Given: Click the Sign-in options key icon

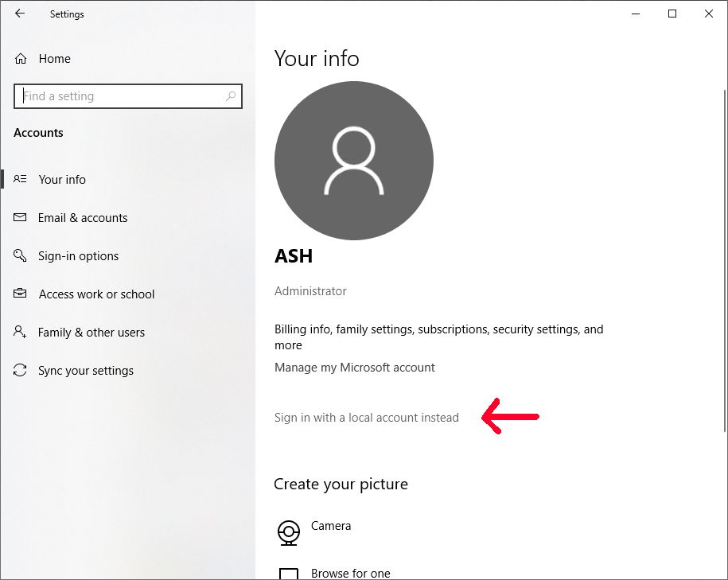Looking at the screenshot, I should 20,255.
